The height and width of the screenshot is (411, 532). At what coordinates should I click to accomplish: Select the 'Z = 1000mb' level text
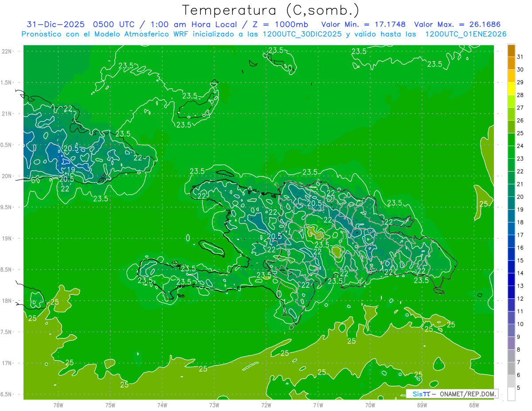[x=281, y=24]
